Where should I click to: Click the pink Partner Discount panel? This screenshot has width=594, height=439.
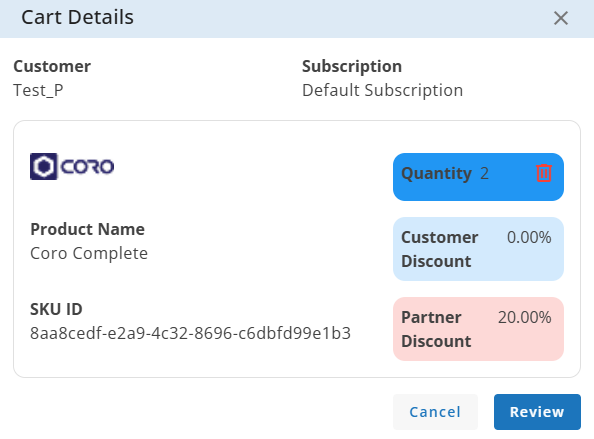(478, 329)
